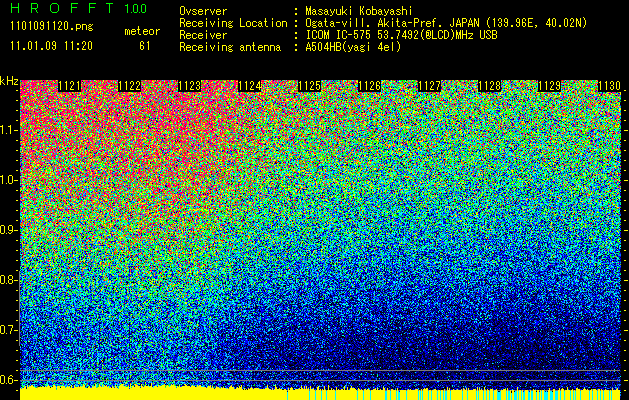Click the 1129 time marker
Image resolution: width=629 pixels, height=400 pixels.
550,86
